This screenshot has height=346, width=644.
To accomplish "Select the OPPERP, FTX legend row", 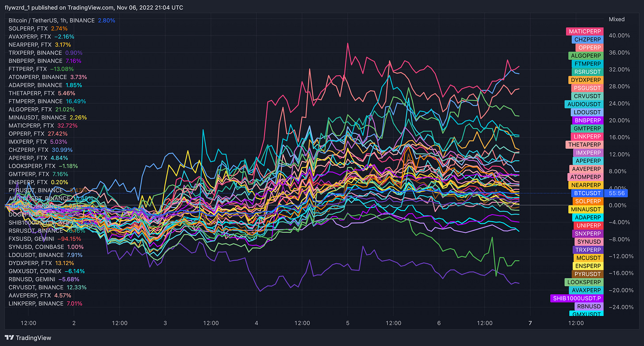I will click(38, 134).
